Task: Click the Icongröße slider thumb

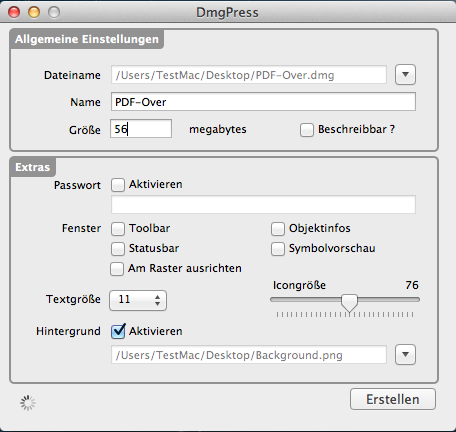Action: click(349, 302)
